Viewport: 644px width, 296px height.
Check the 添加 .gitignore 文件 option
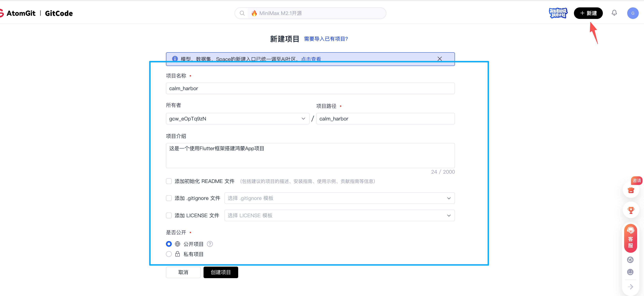point(169,198)
